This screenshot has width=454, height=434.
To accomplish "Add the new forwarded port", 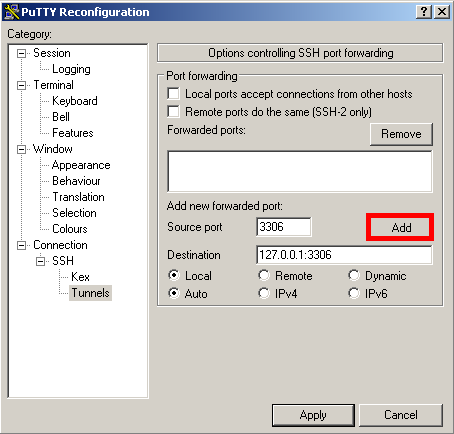I will [401, 228].
